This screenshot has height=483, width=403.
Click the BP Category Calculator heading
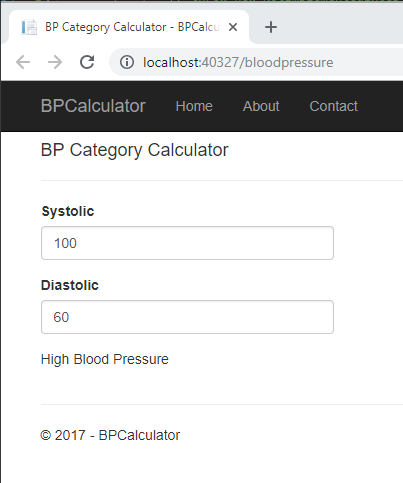point(134,150)
